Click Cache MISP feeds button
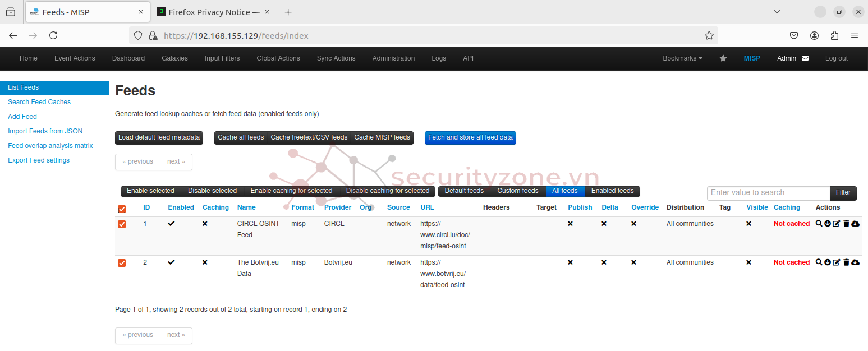Image resolution: width=868 pixels, height=351 pixels. click(x=382, y=138)
